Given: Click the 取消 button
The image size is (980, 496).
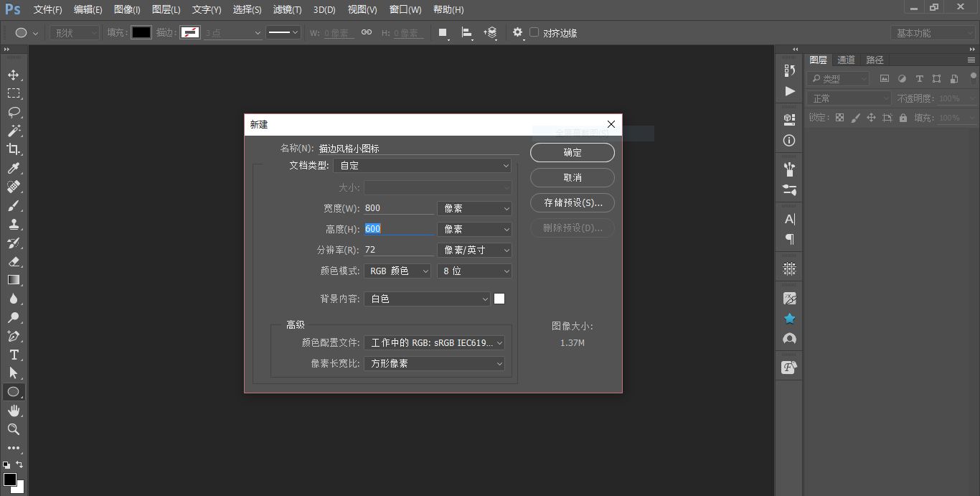Looking at the screenshot, I should tap(573, 177).
